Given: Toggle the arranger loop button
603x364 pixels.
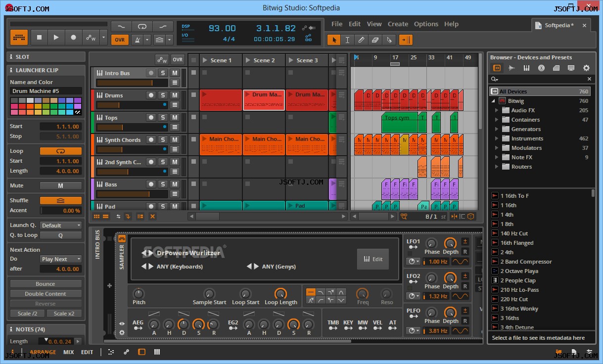Looking at the screenshot, I should tap(142, 26).
